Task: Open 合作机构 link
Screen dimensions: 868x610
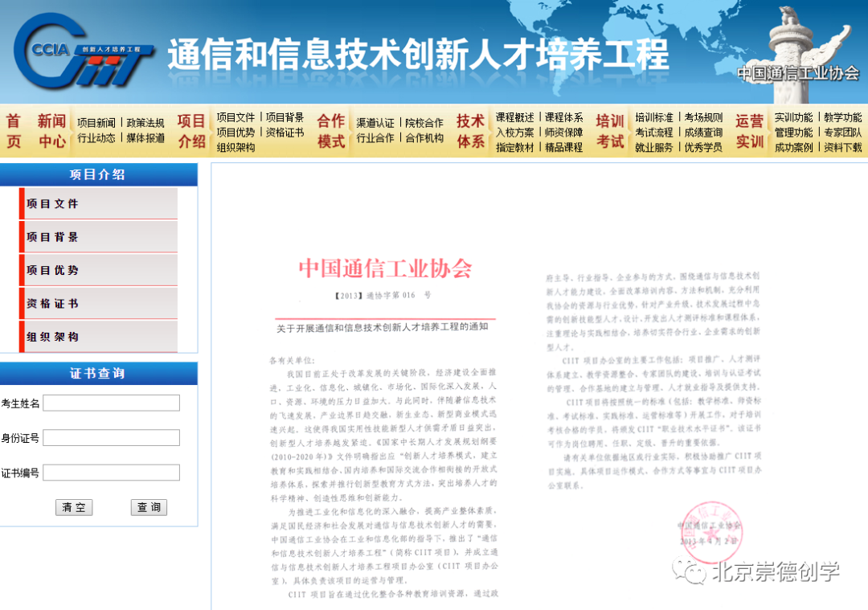Action: point(424,137)
